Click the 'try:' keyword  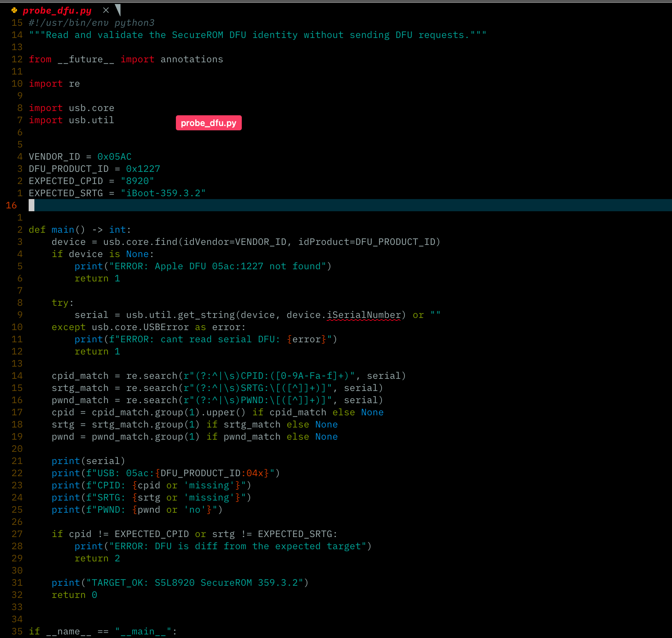tap(63, 303)
